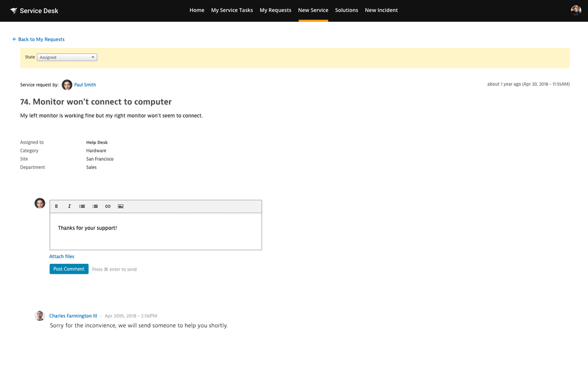Open Charles Farmington III's profile
Image resolution: width=588 pixels, height=368 pixels.
pyautogui.click(x=73, y=316)
